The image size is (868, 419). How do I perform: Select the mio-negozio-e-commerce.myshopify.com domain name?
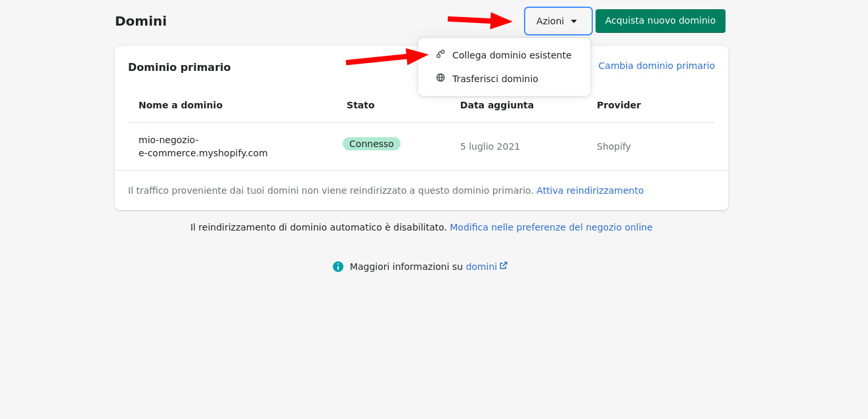[203, 146]
